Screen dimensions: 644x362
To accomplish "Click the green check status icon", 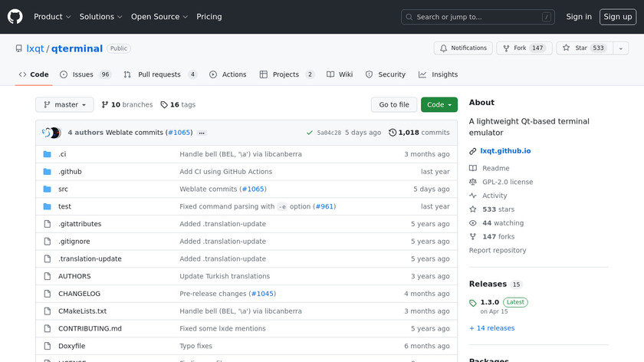I will [309, 133].
